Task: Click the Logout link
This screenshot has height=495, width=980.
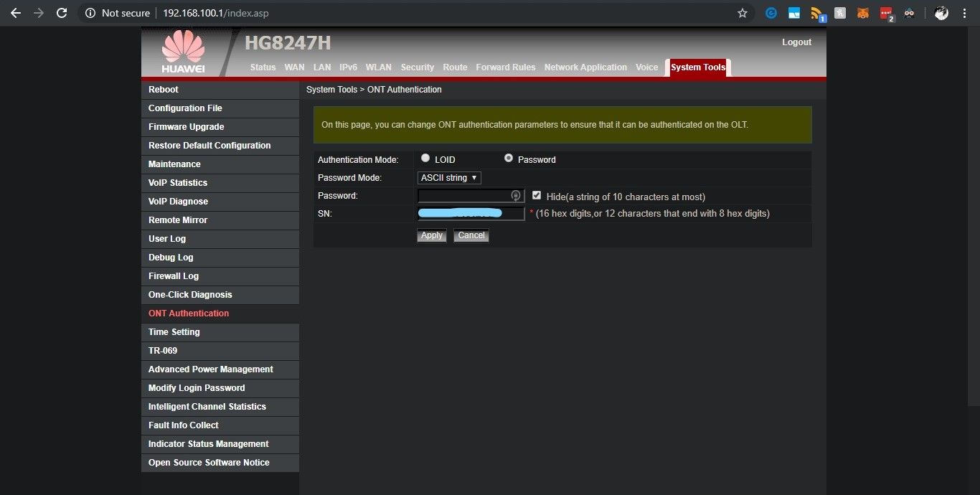Action: click(x=796, y=42)
